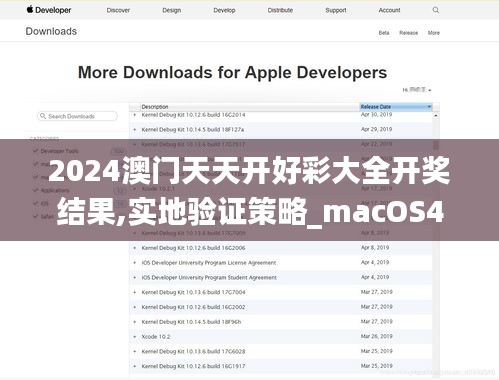Expand Kernel Debug Kit 10.12.6 build 16G2002 row

135,307
